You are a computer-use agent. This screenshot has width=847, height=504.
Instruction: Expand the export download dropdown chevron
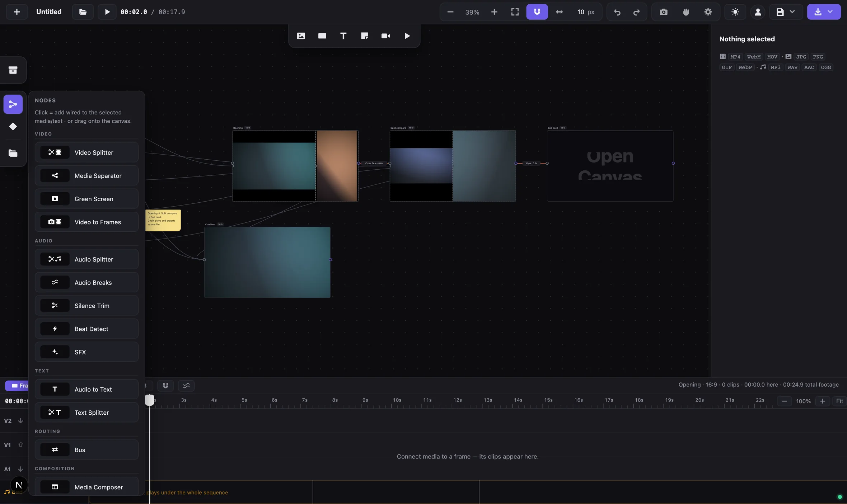830,12
